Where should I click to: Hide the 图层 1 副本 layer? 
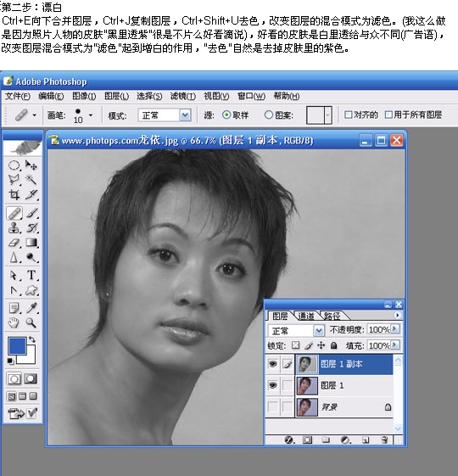272,364
